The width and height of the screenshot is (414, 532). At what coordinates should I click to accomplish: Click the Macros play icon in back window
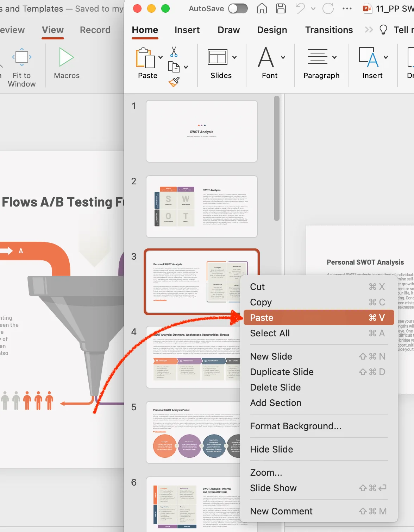coord(67,57)
